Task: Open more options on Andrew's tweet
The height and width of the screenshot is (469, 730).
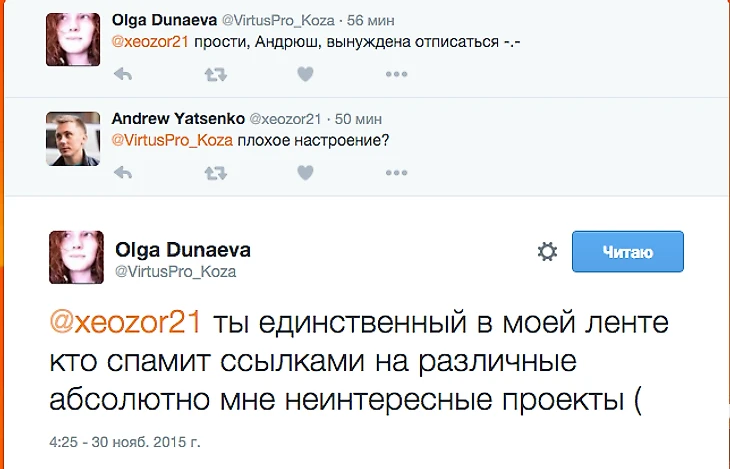Action: click(397, 173)
